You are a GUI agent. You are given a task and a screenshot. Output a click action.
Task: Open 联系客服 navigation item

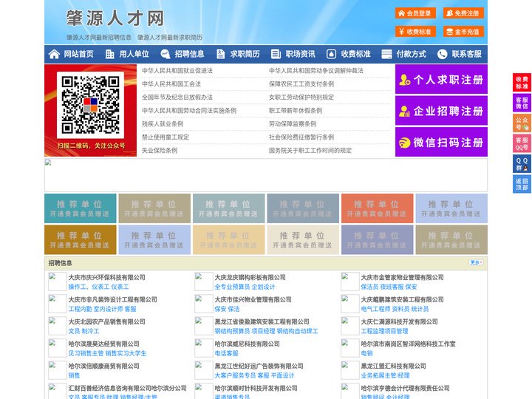(x=466, y=54)
